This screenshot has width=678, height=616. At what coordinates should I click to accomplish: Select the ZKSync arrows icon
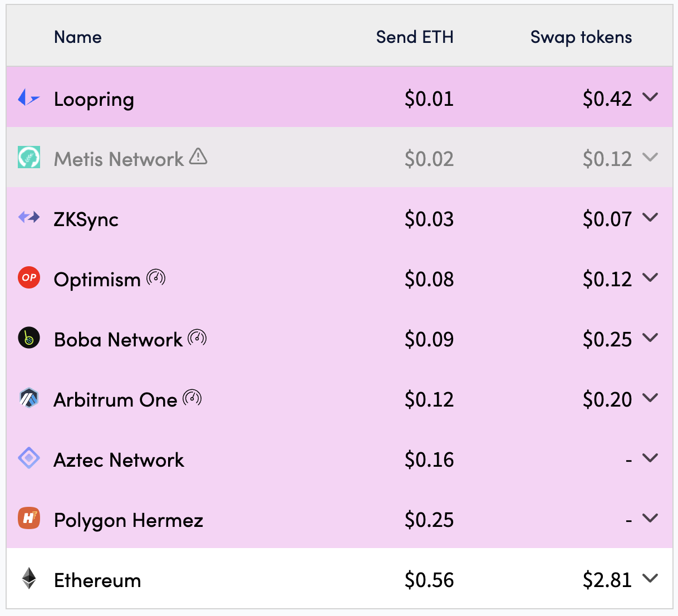click(x=28, y=218)
